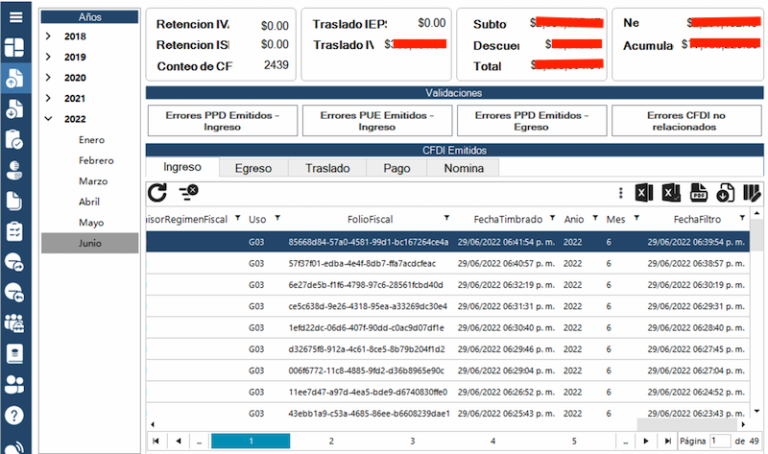Click the refresh icon above the table

pyautogui.click(x=157, y=193)
